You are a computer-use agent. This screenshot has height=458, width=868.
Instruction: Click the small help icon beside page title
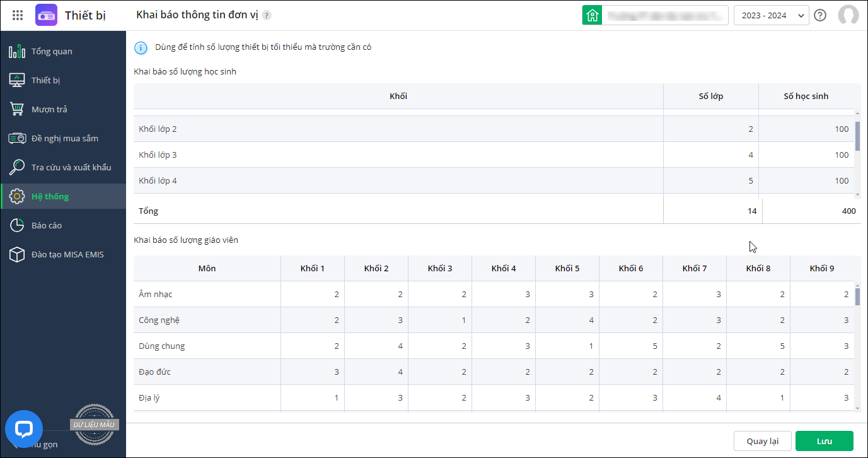[x=267, y=15]
